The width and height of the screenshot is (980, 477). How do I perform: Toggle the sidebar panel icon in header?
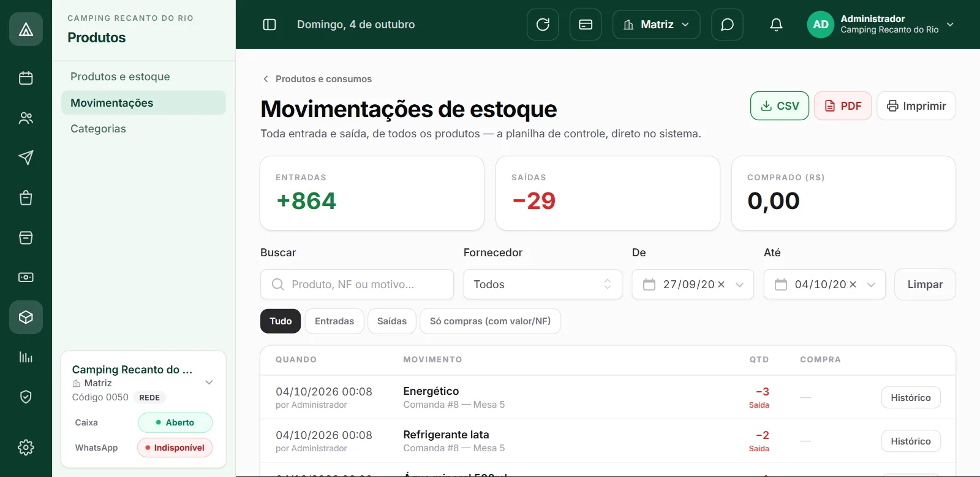click(x=269, y=25)
